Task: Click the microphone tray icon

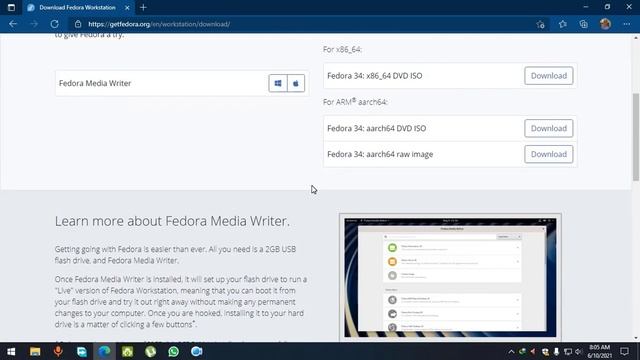Action: tap(556, 351)
